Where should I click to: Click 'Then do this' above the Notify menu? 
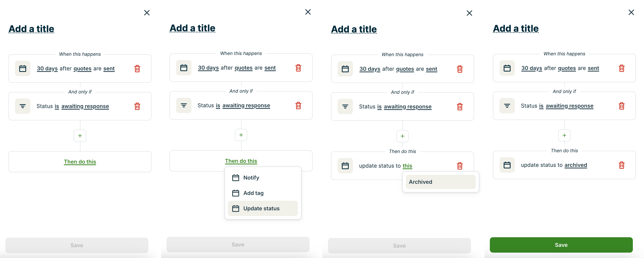pos(241,161)
